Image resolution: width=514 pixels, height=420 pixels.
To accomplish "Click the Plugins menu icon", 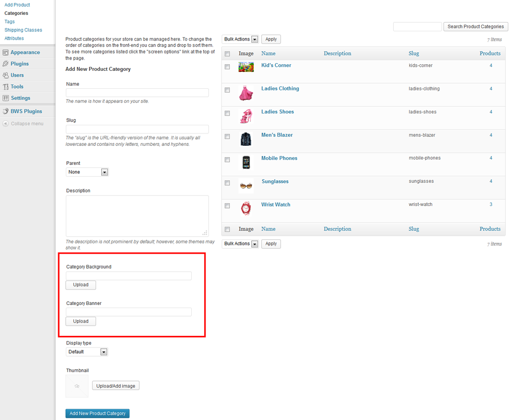I will tap(6, 64).
